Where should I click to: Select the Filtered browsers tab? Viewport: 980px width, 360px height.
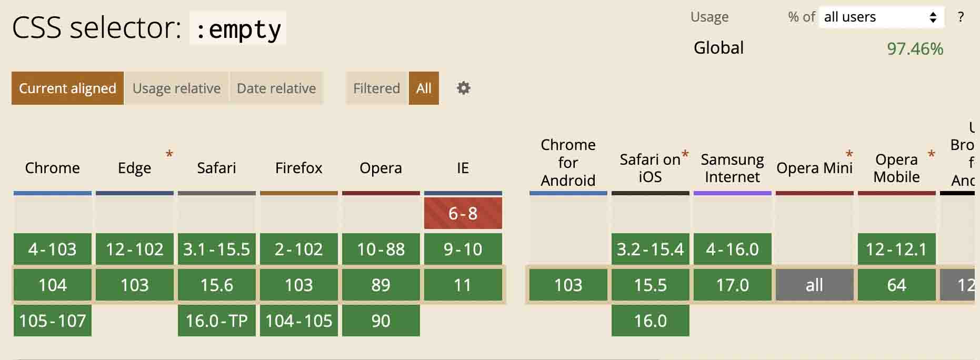tap(376, 88)
